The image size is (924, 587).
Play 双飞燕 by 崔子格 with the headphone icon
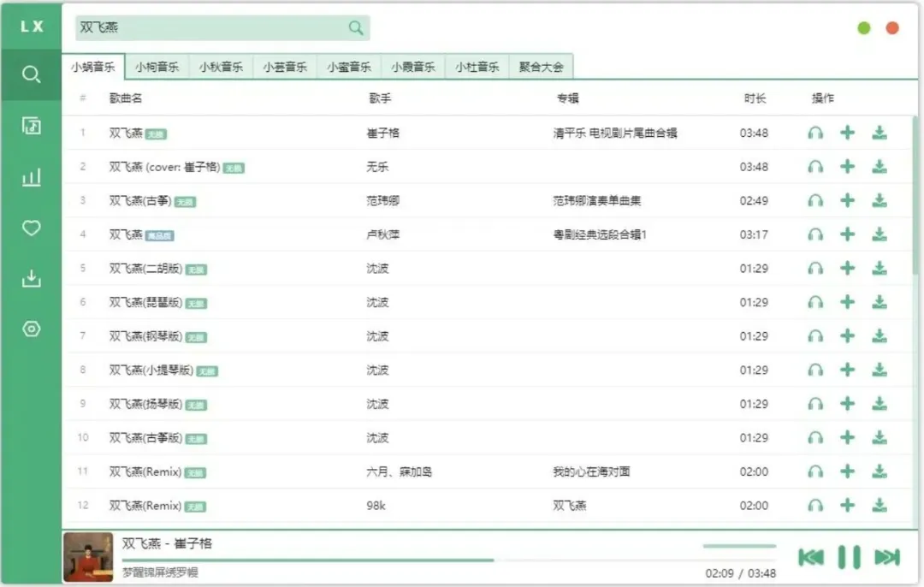click(814, 133)
